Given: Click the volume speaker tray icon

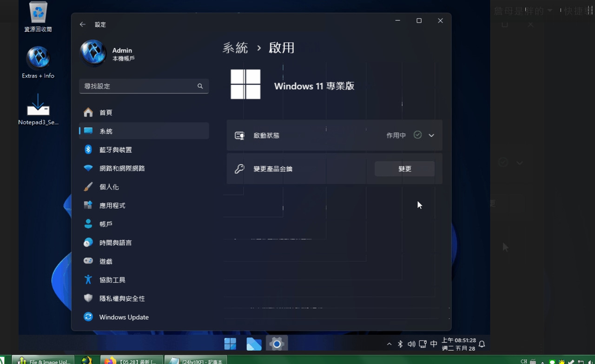Looking at the screenshot, I should [x=411, y=344].
